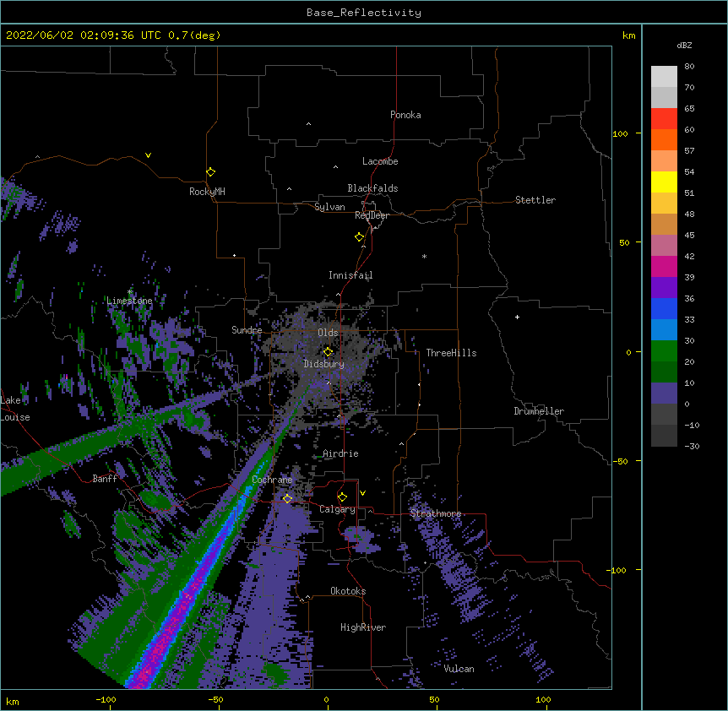This screenshot has height=711, width=728.
Task: Click the 65 value in dBZ legend
Action: pyautogui.click(x=689, y=109)
